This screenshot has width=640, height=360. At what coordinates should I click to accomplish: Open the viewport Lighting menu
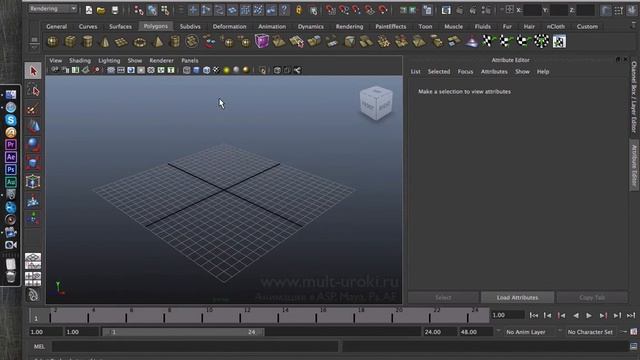coord(109,60)
